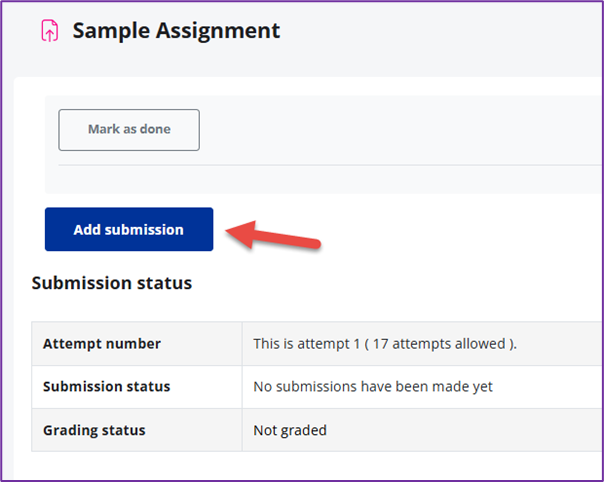Select the Attempt number row label
Screen dimensions: 604x482
(102, 344)
